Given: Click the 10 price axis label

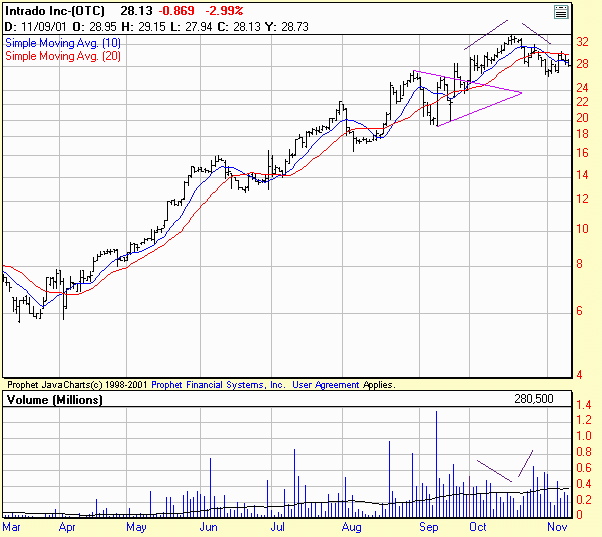Looking at the screenshot, I should click(582, 229).
